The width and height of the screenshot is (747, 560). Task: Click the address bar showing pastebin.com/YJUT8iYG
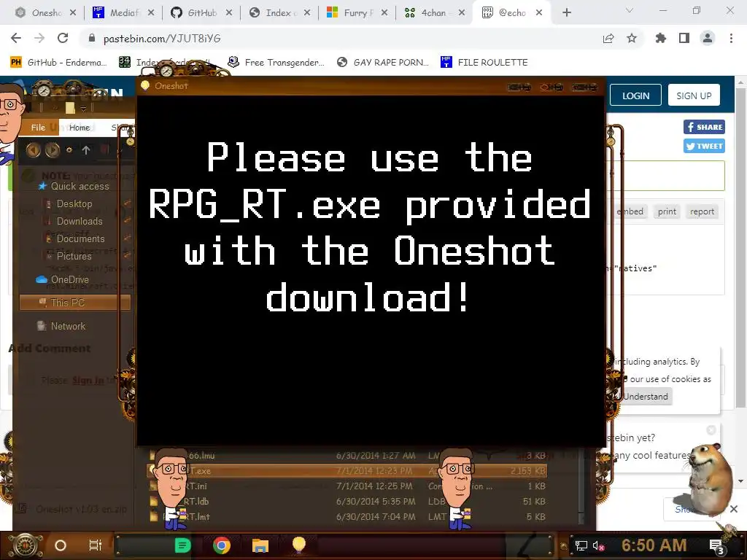pos(343,38)
